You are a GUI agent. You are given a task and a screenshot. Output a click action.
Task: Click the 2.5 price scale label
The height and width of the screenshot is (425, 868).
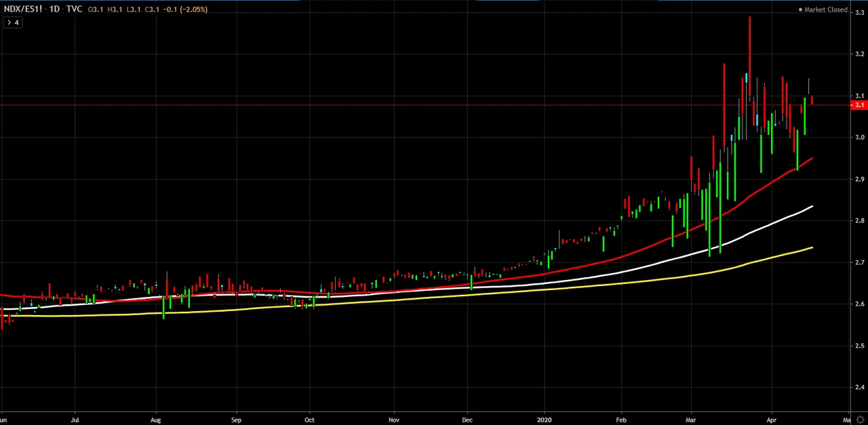point(859,346)
